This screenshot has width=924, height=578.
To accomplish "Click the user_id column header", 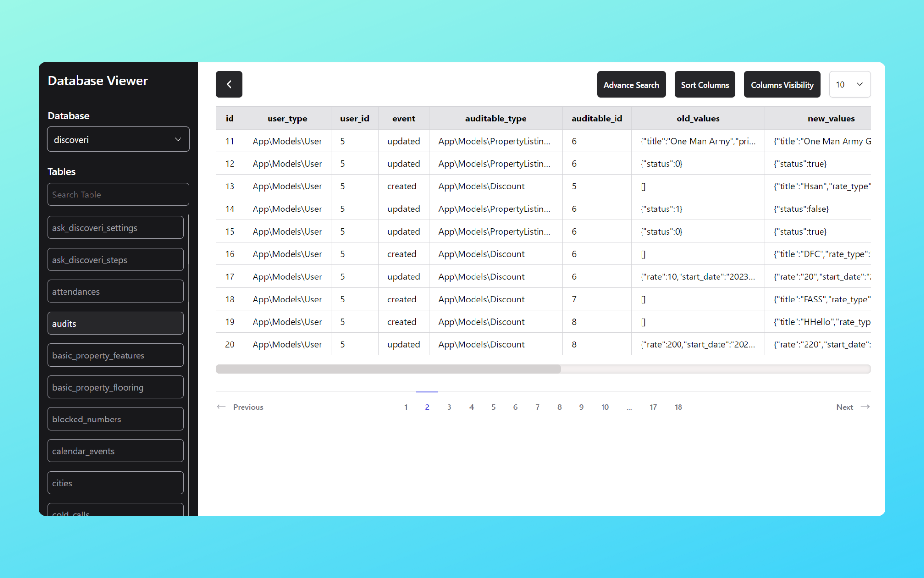I will 355,118.
